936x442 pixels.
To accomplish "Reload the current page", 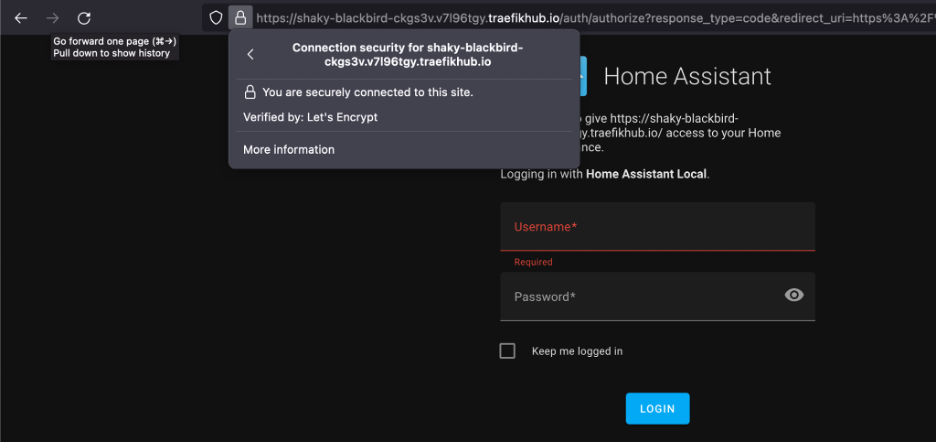I will [x=84, y=18].
